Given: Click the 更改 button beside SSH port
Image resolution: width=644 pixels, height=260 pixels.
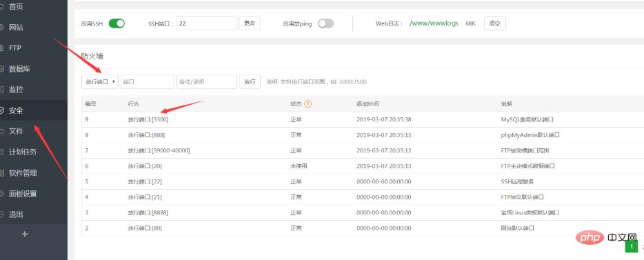Looking at the screenshot, I should (250, 23).
